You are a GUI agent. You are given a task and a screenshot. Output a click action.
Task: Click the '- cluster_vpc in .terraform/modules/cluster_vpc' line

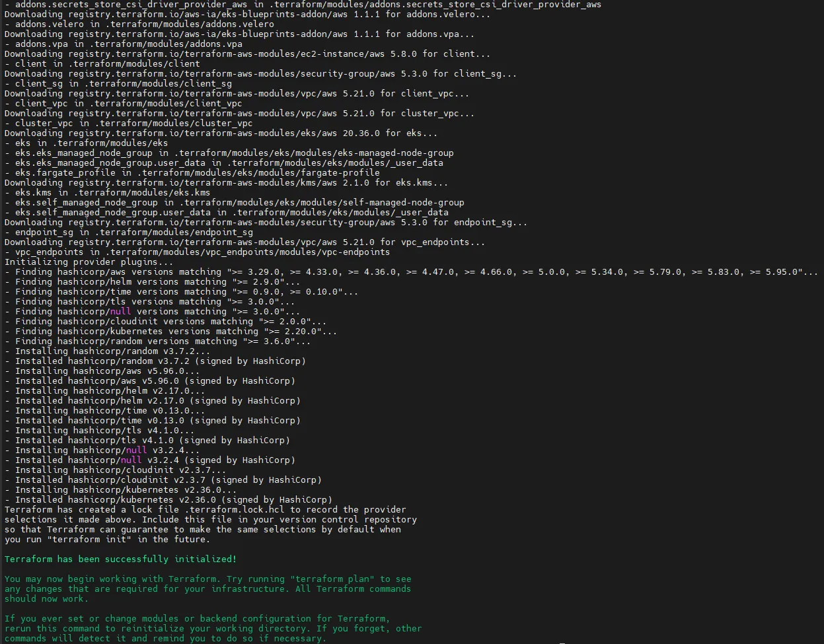[x=129, y=124]
